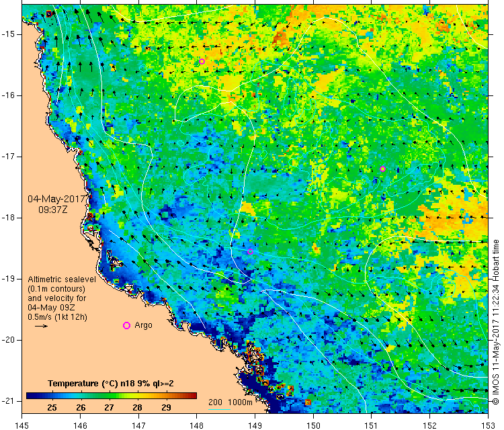Click the velocity scale reference arrow
The image size is (504, 430).
click(x=41, y=327)
